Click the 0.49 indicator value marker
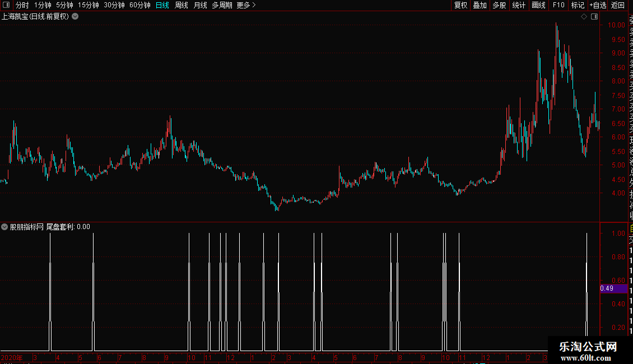The width and height of the screenshot is (633, 364). click(613, 288)
